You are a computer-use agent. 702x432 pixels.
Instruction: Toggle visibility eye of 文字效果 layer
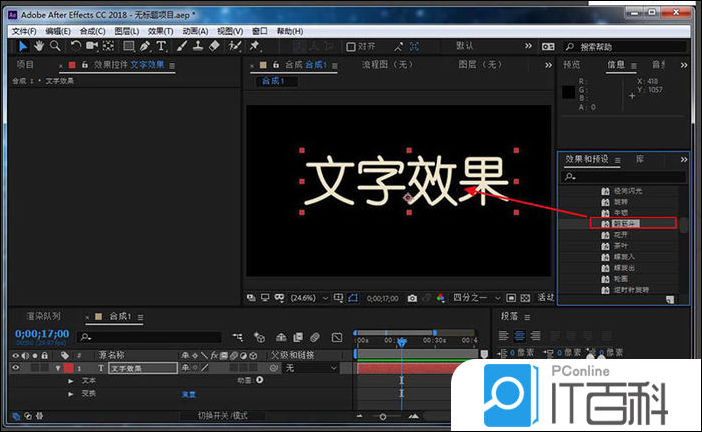point(15,368)
